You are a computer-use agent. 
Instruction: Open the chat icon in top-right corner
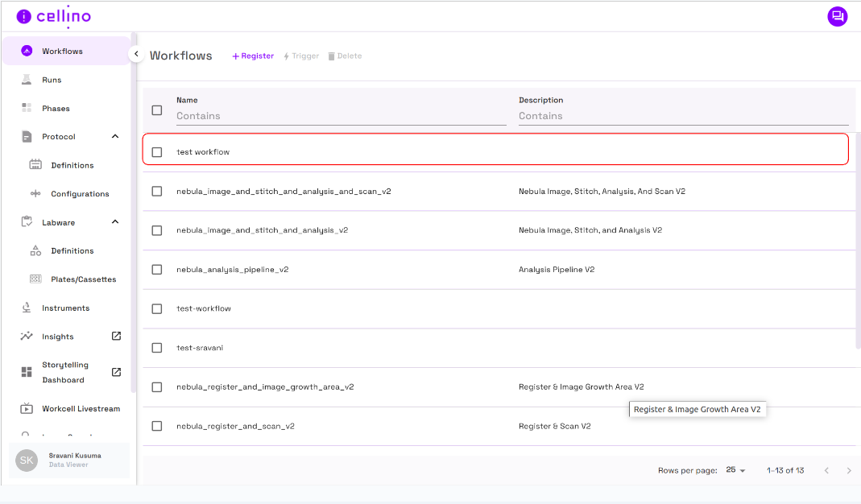tap(837, 16)
